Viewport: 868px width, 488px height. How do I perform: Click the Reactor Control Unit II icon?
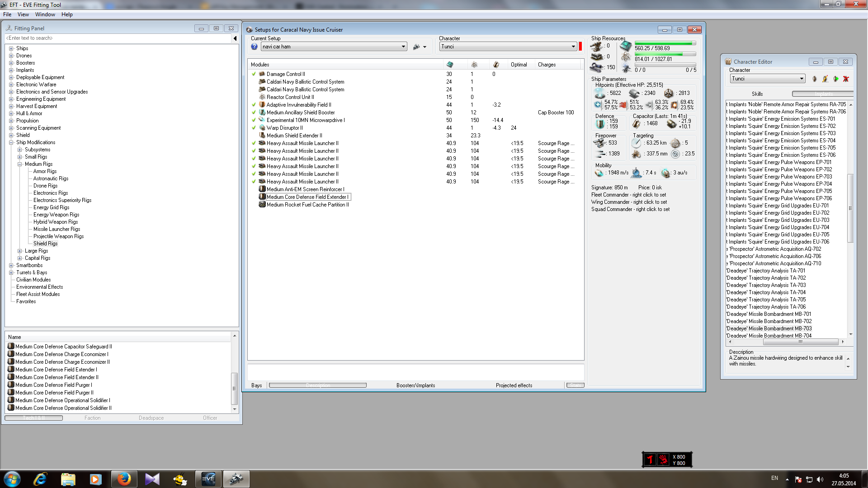[262, 97]
